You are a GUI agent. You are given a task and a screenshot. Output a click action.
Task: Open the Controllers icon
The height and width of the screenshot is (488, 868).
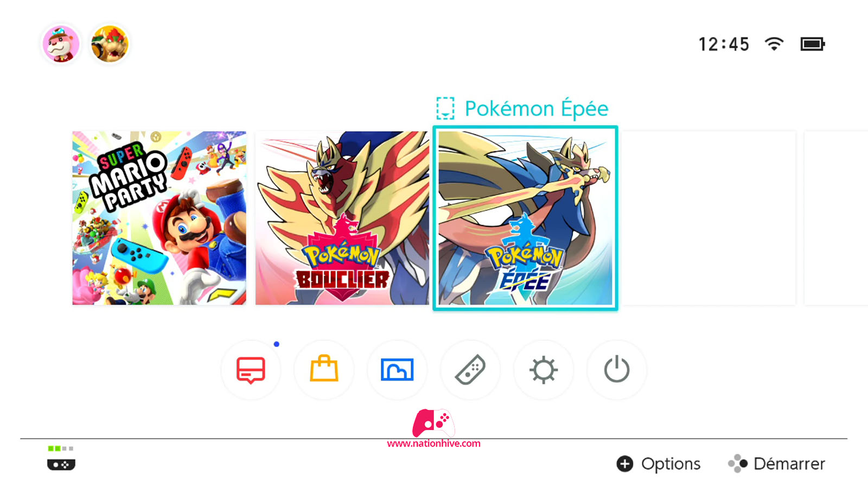tap(470, 370)
